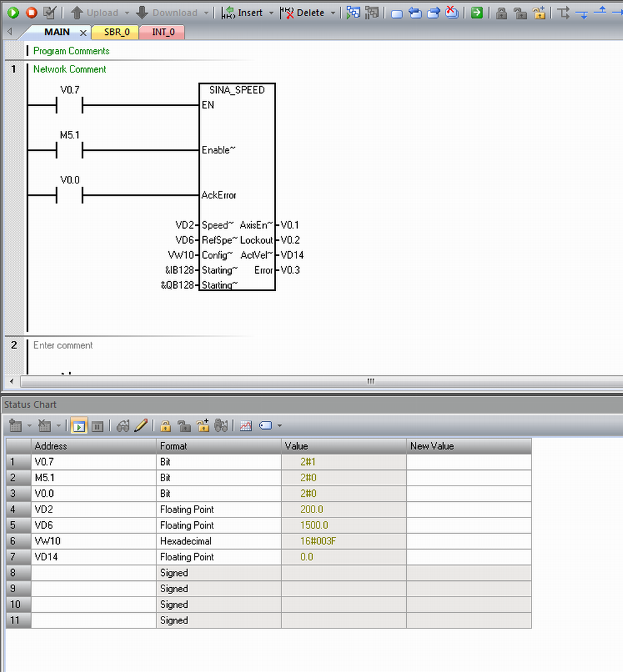The width and height of the screenshot is (623, 672).
Task: Click the green RUN button in top toolbar
Action: tap(13, 12)
